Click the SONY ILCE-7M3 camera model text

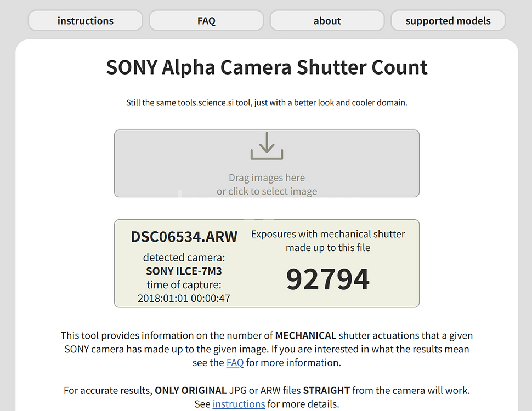point(184,271)
